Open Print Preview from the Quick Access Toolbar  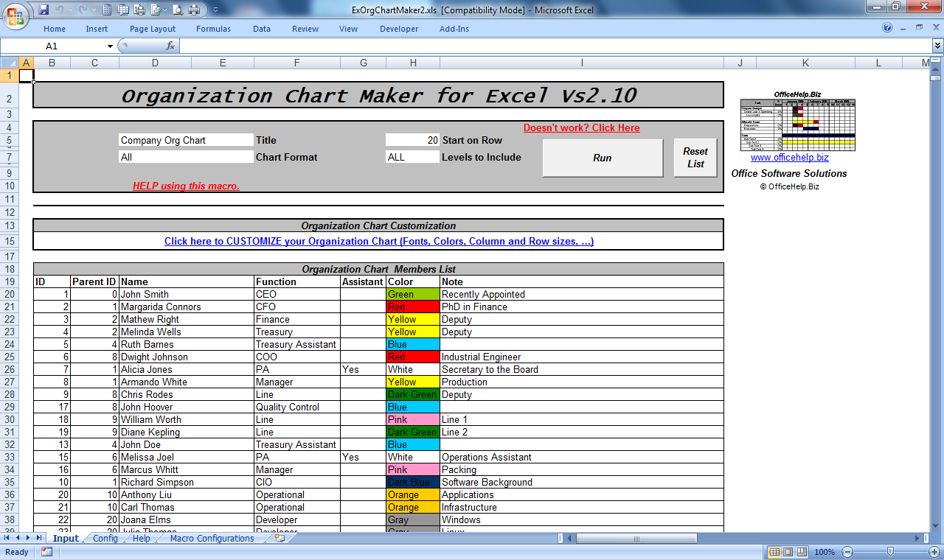point(177,10)
